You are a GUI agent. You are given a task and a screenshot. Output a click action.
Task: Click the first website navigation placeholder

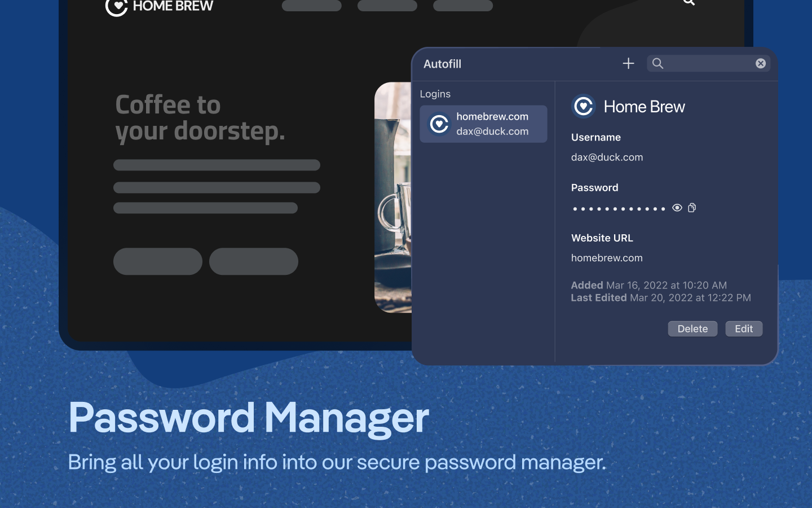coord(312,5)
